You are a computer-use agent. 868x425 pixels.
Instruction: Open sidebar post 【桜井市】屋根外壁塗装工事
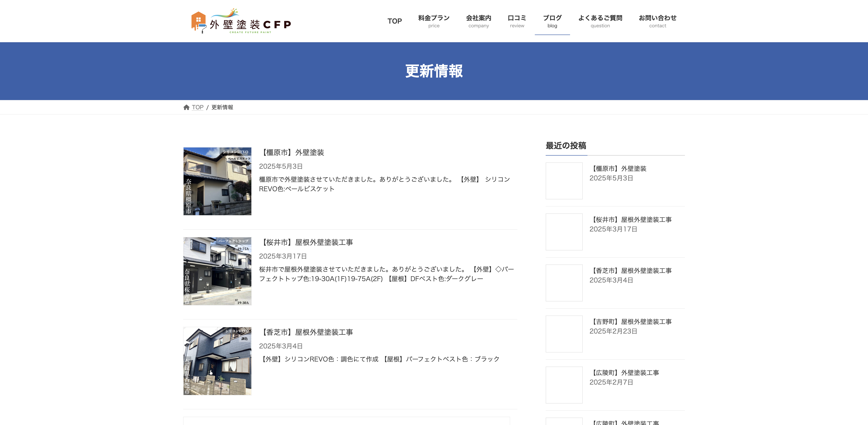pyautogui.click(x=630, y=220)
